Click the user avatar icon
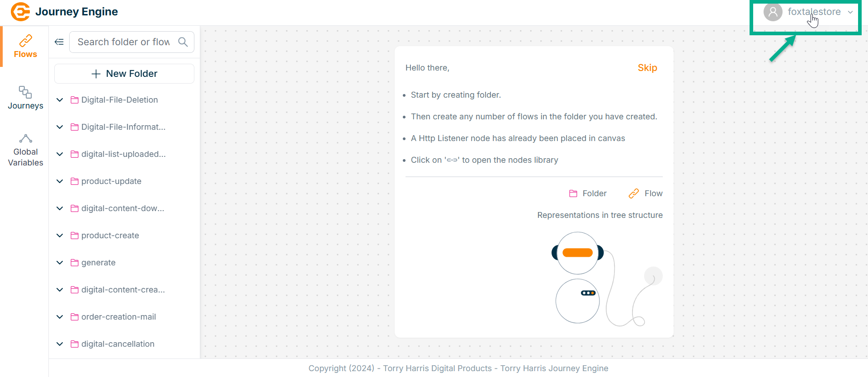Image resolution: width=868 pixels, height=377 pixels. pos(773,12)
